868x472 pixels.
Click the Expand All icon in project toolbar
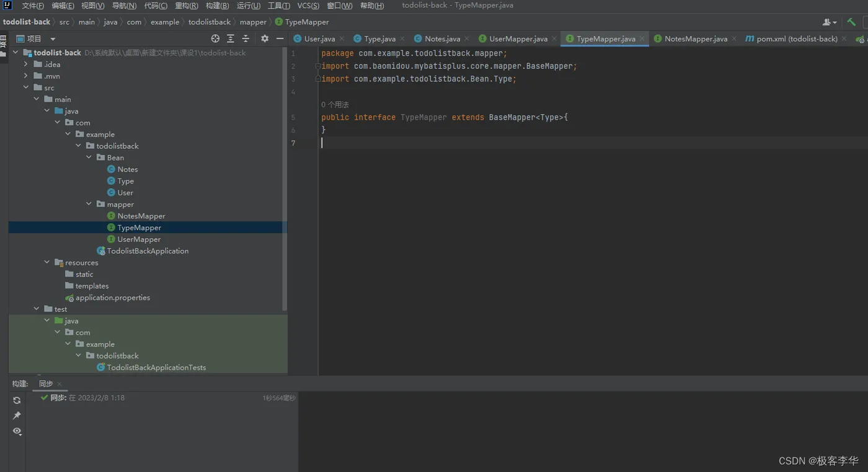pyautogui.click(x=231, y=38)
